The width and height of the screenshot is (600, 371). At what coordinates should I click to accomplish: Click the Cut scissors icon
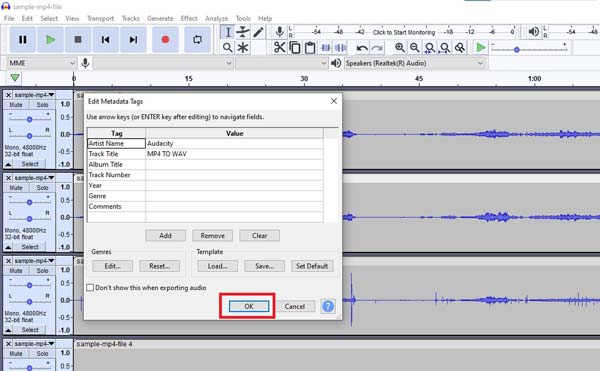coord(280,47)
